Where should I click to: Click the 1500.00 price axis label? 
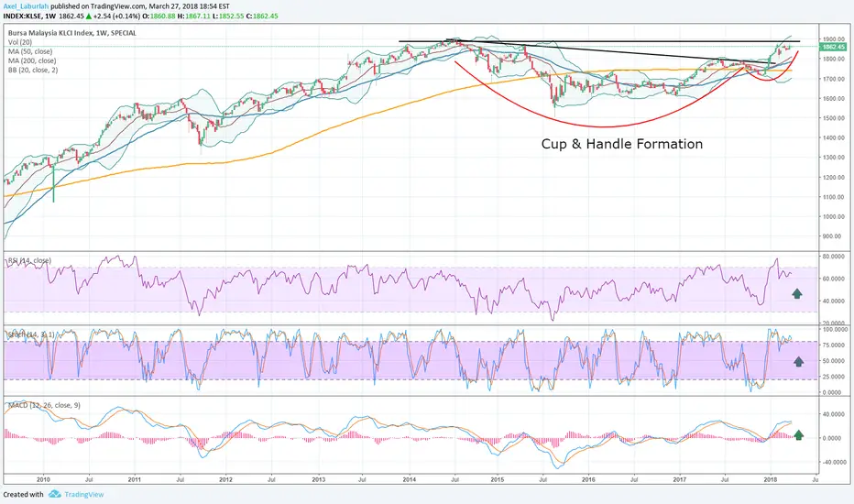coord(833,118)
